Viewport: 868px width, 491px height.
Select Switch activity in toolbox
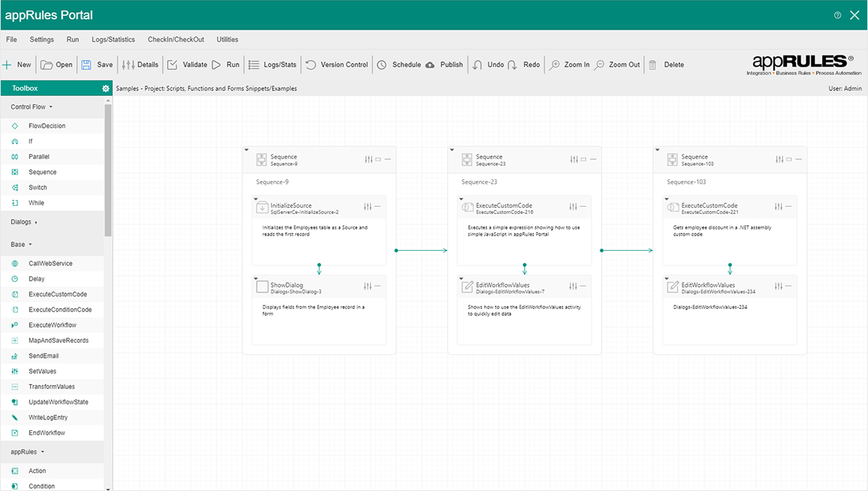pos(52,187)
